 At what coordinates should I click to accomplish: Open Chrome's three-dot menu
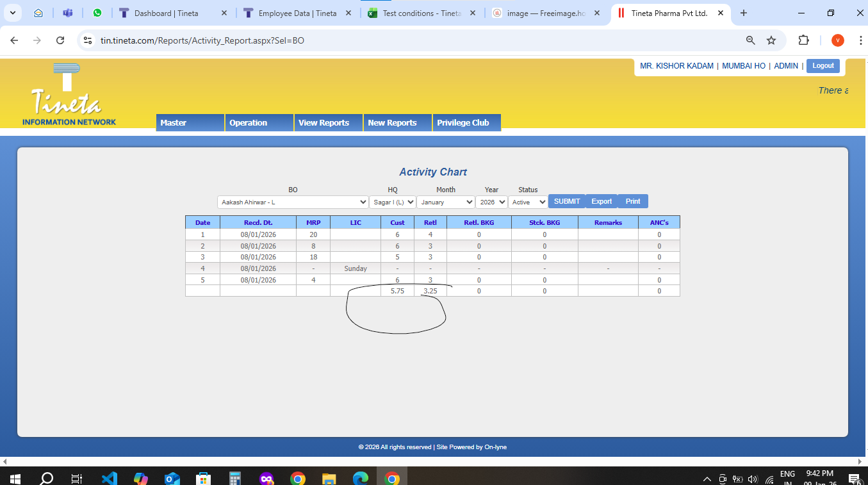[860, 40]
